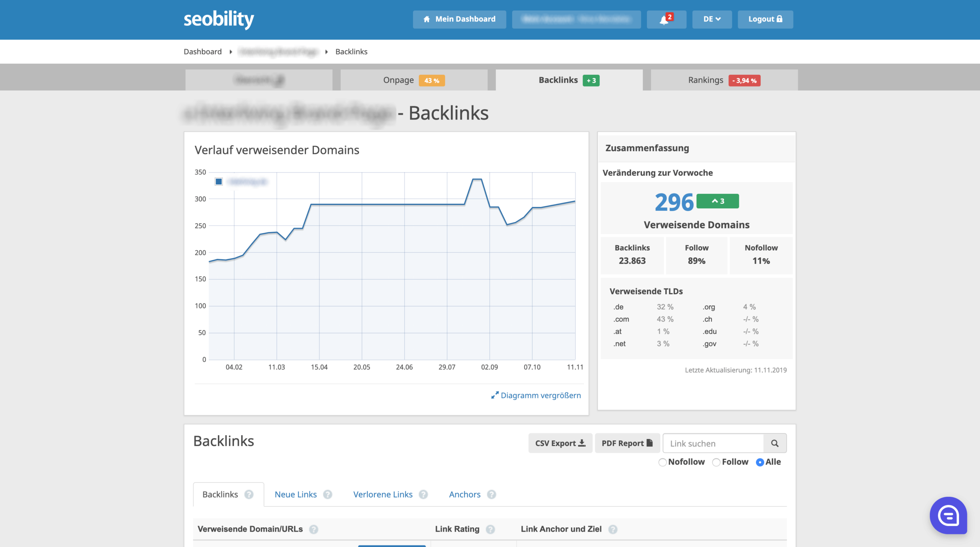Click help icon beside Link Rating

pos(490,529)
